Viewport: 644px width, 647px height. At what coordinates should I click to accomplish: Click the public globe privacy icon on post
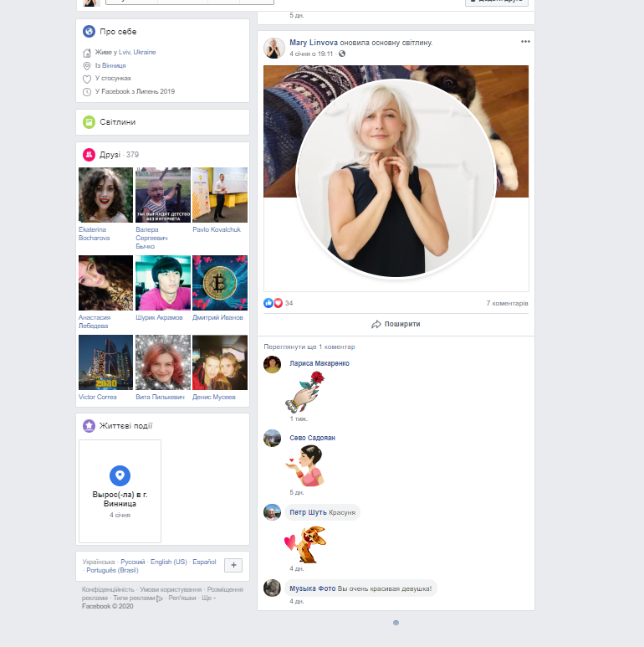pos(342,54)
